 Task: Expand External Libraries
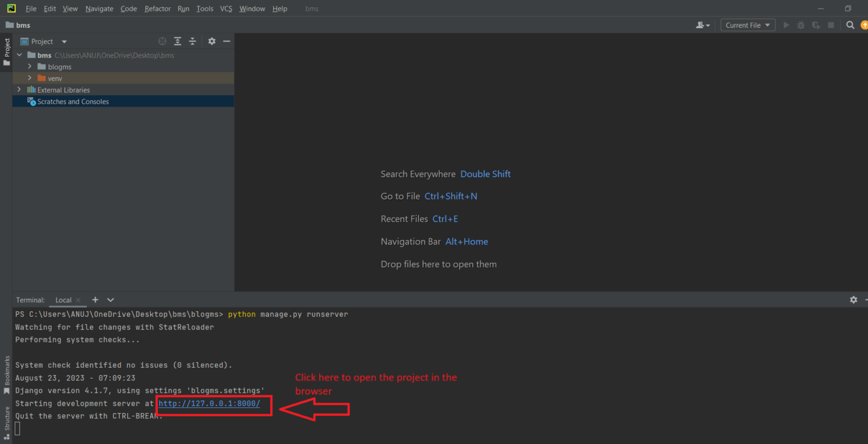click(x=19, y=89)
